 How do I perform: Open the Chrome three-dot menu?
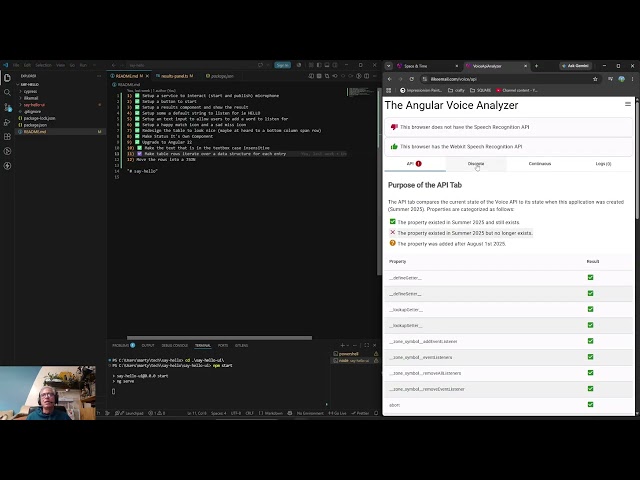(632, 79)
